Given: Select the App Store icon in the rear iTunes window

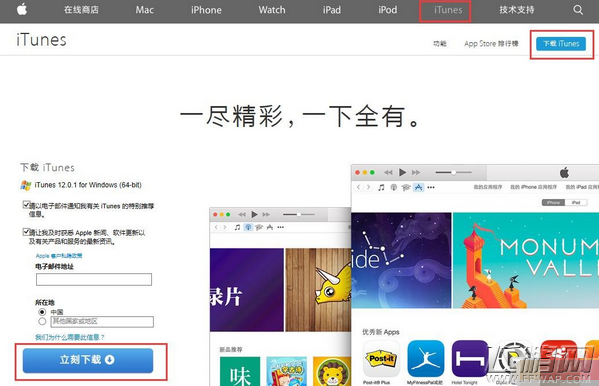Looking at the screenshot, I should click(270, 227).
